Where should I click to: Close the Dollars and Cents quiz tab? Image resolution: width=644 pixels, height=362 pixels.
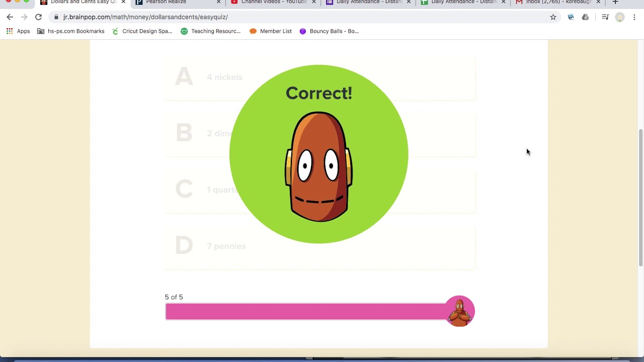123,2
